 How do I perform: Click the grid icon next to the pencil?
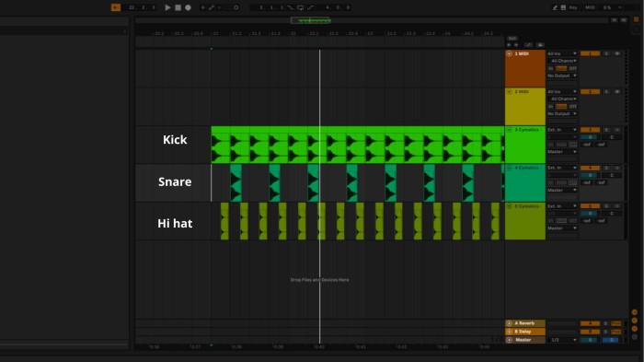[x=563, y=7]
